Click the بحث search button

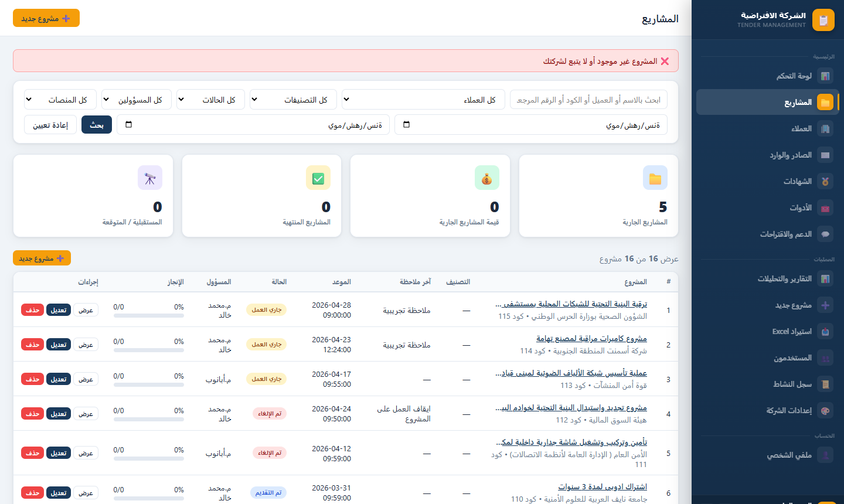point(97,125)
